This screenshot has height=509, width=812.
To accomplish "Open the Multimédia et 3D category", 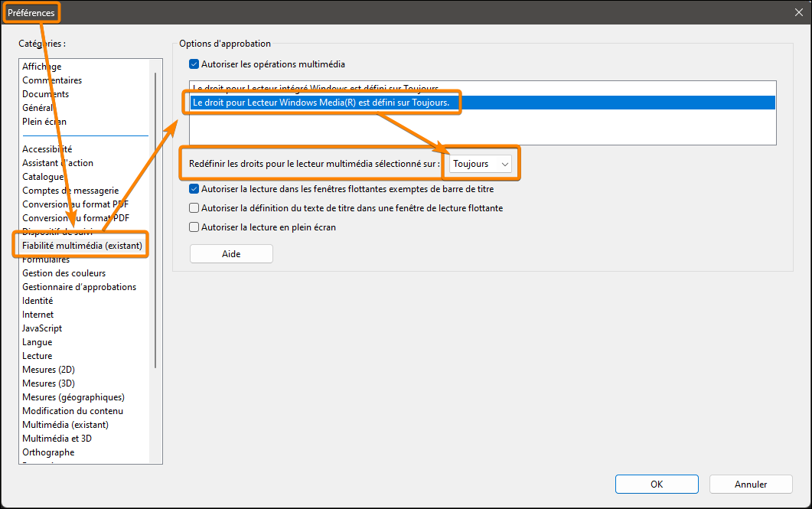I will pyautogui.click(x=60, y=438).
